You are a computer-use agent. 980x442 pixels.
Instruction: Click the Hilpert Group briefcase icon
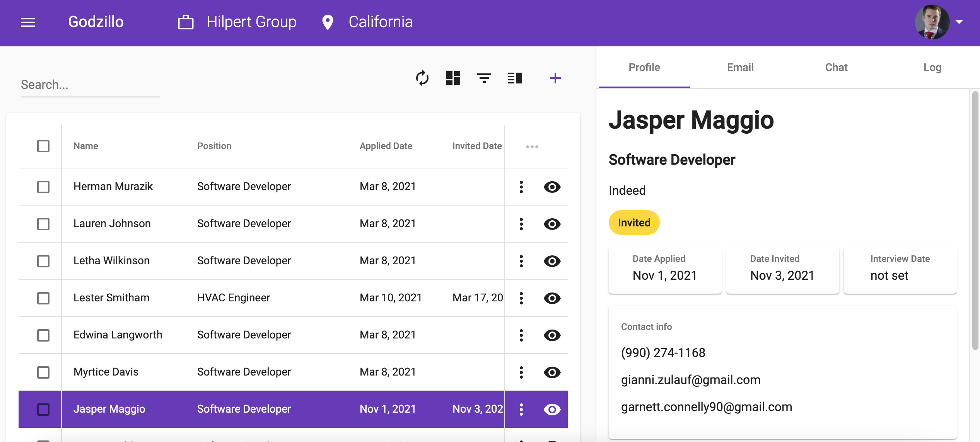186,22
